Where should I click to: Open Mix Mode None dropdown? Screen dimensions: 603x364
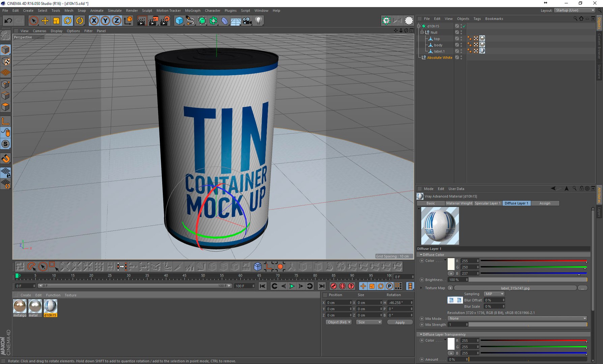coord(517,318)
